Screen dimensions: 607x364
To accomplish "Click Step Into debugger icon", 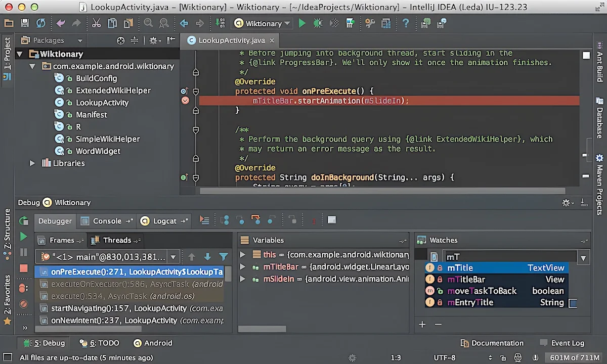I will (x=241, y=220).
